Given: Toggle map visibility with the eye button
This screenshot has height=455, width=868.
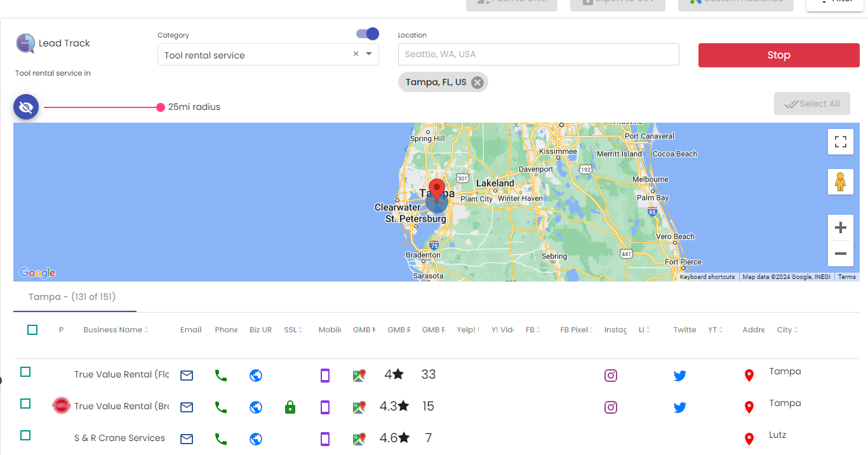Looking at the screenshot, I should click(x=26, y=107).
